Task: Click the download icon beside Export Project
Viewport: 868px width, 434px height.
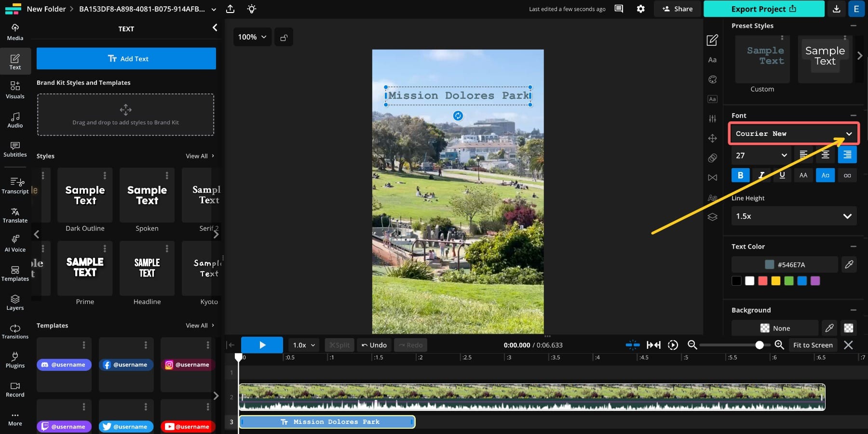Action: pos(837,9)
